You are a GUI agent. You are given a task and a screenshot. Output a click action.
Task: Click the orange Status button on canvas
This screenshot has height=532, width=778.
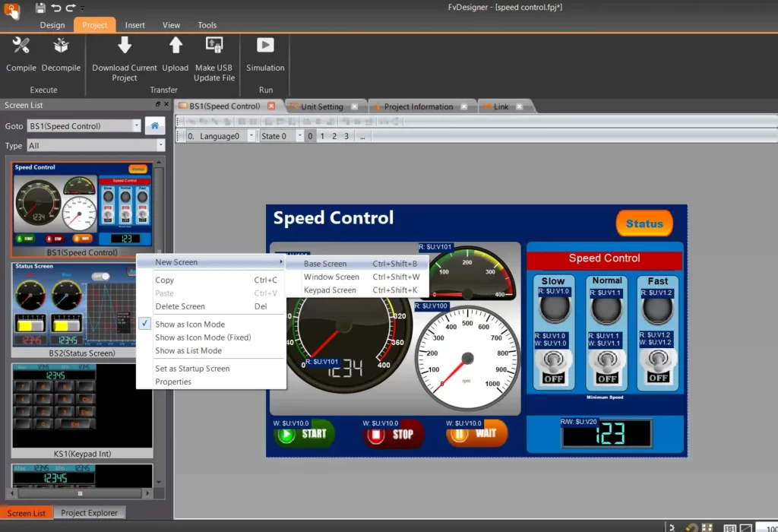tap(644, 223)
